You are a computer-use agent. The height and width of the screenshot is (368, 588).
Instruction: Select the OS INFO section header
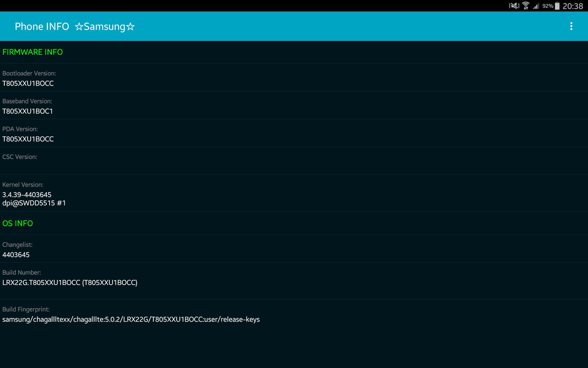(17, 224)
